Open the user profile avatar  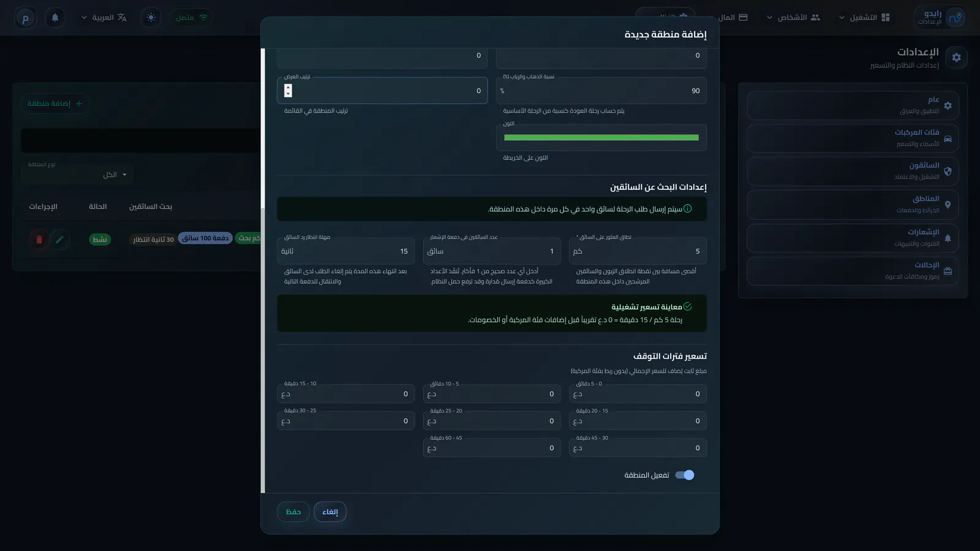(25, 18)
